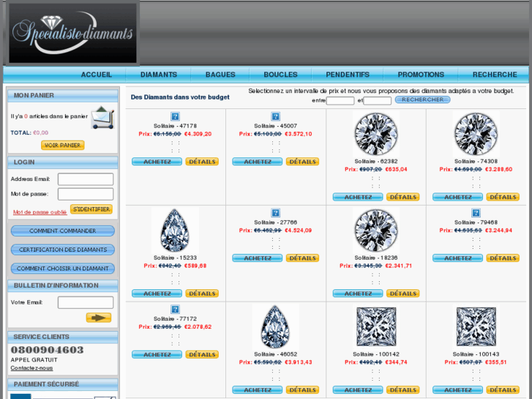This screenshot has width=532, height=399.
Task: Click Détails for Solitaire 100143
Action: (503, 389)
